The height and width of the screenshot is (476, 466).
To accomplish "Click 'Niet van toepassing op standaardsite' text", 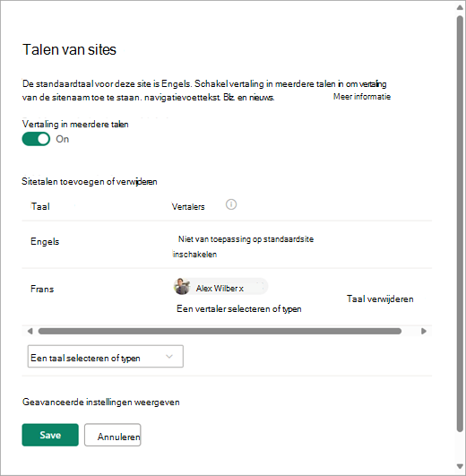I will pos(246,239).
